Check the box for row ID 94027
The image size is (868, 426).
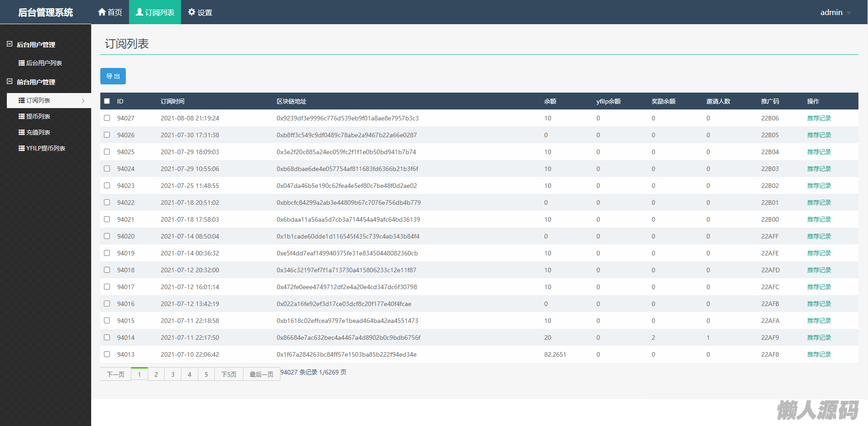point(107,118)
